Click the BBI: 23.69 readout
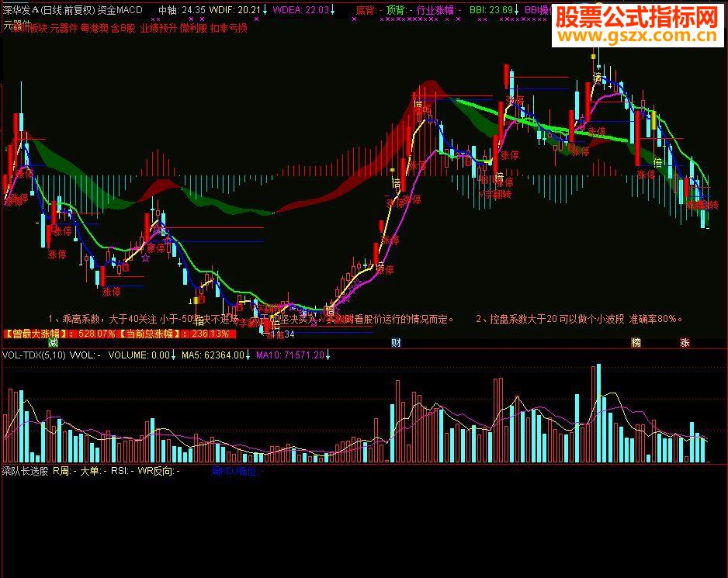This screenshot has width=728, height=578. click(x=491, y=10)
